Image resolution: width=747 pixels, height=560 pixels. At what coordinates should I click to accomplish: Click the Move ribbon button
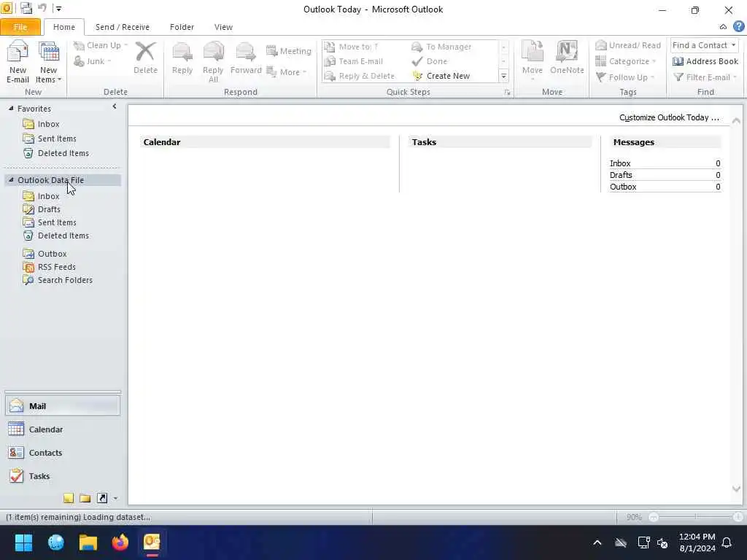(532, 61)
